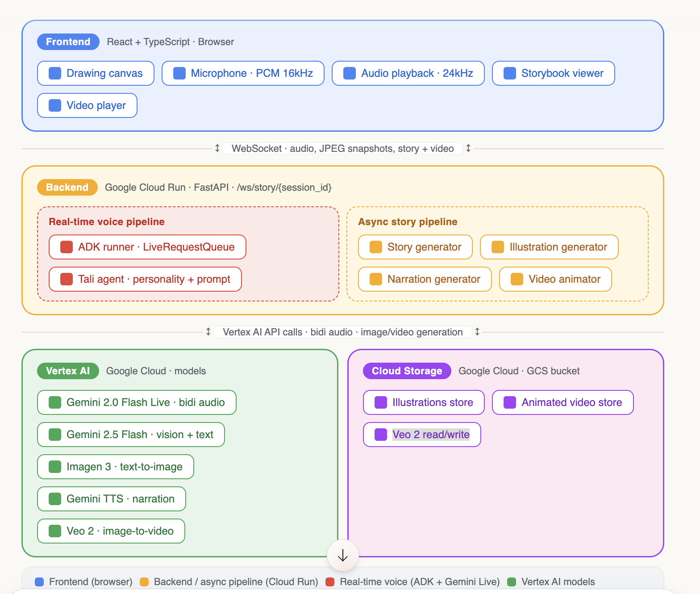This screenshot has width=700, height=594.
Task: Click blue square icon in Microphone chip
Action: tap(179, 73)
